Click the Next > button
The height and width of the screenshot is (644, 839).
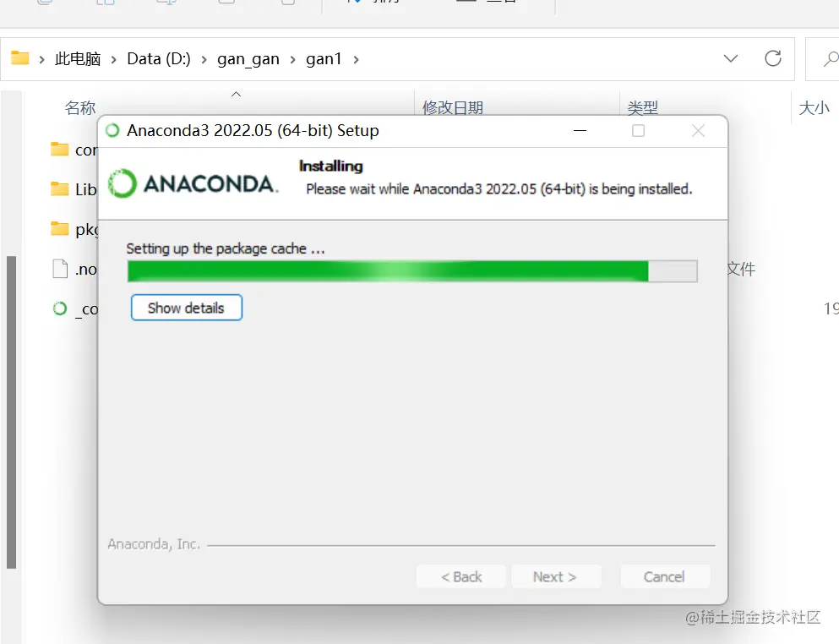coord(555,576)
